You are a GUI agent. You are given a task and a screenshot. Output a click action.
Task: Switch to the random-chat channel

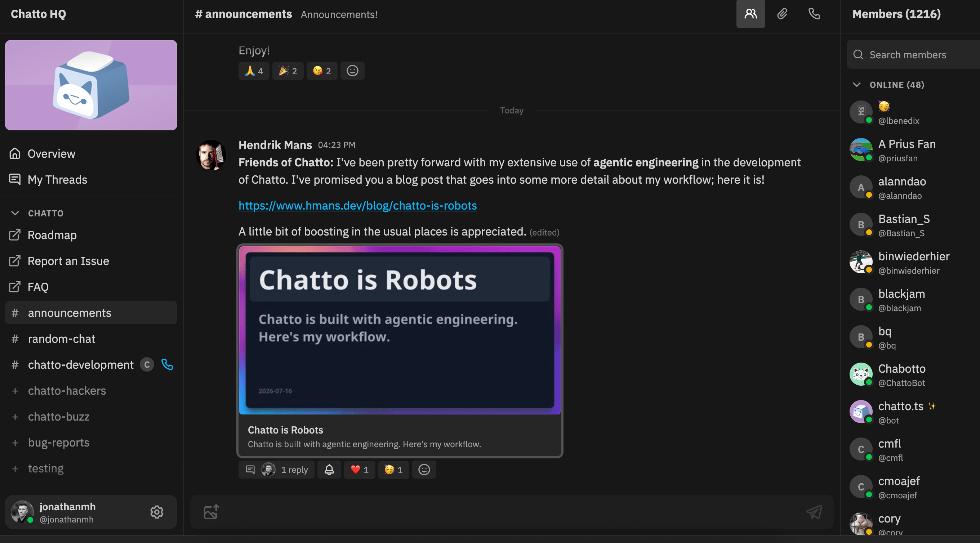point(91,338)
